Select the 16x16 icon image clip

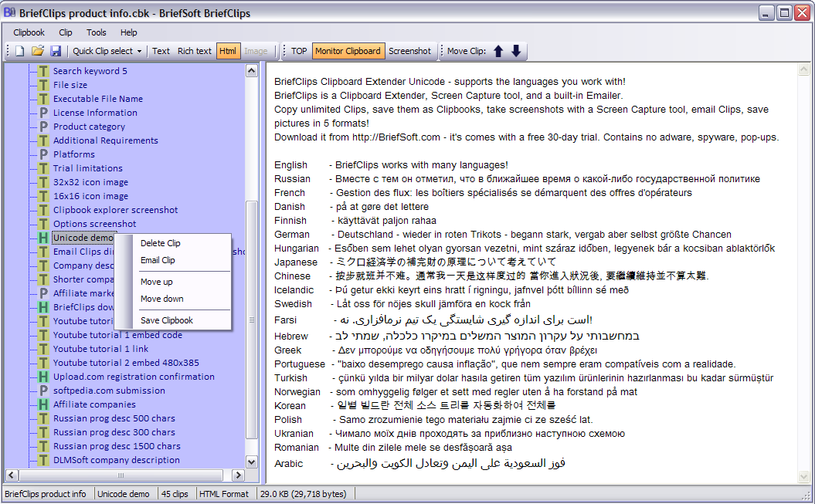coord(90,196)
